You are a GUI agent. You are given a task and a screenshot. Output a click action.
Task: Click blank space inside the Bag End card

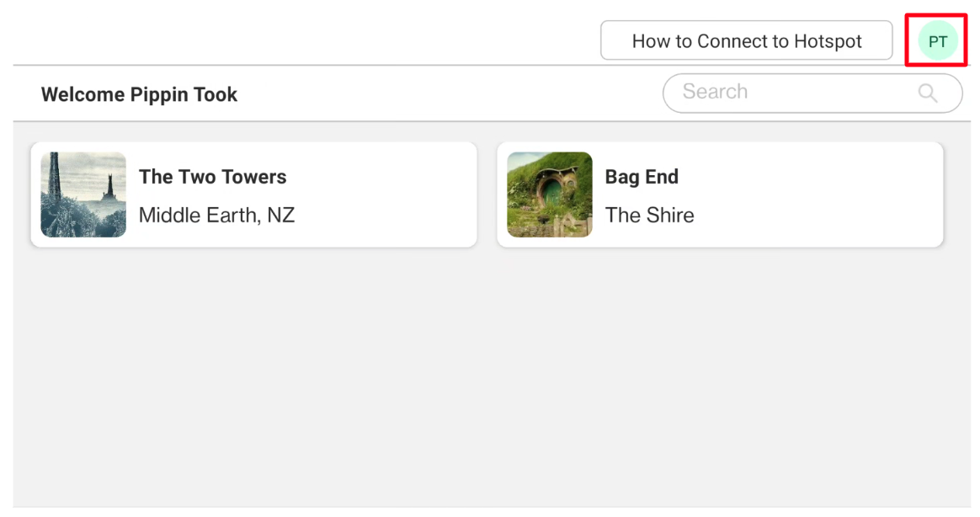(x=825, y=195)
